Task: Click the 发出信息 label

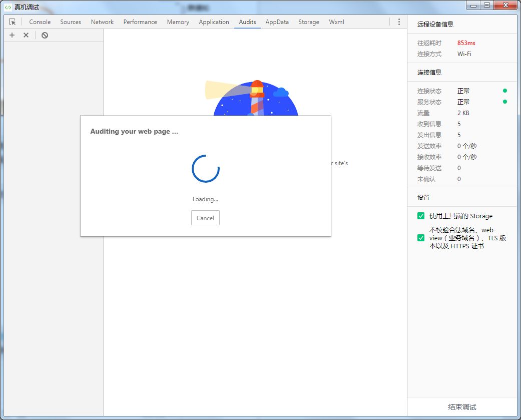Action: click(x=429, y=135)
